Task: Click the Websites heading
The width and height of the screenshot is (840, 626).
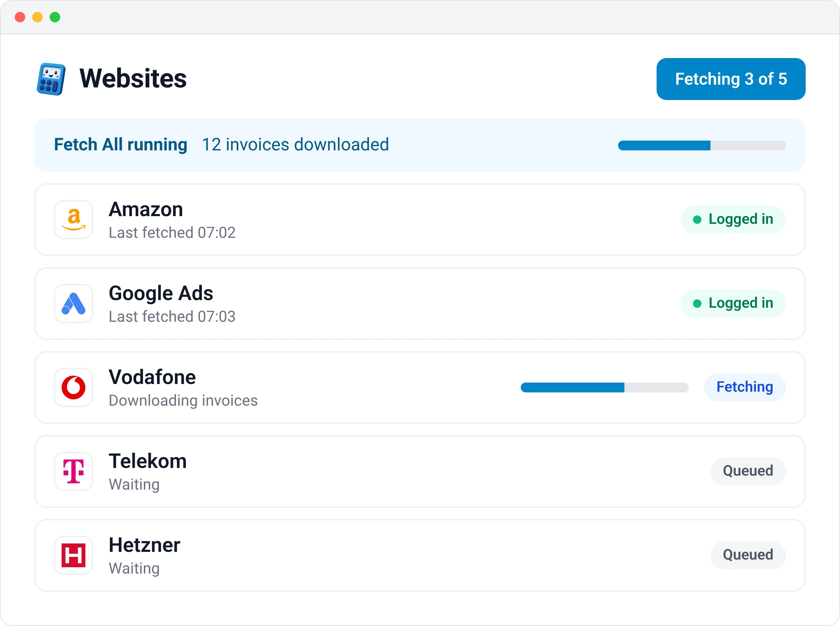Action: (133, 78)
